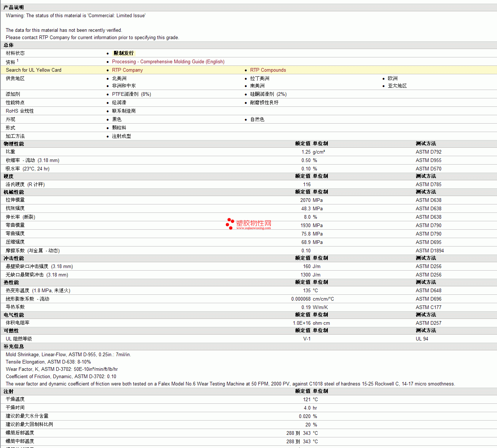Select the 拉丁美洲 region entry
Viewport: 497px width, 448px height.
pos(259,79)
